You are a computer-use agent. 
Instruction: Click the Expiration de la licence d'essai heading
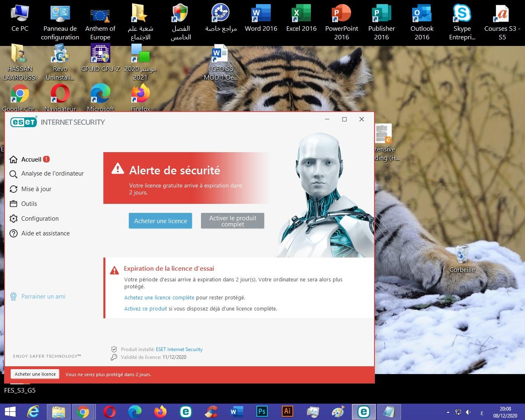(169, 269)
